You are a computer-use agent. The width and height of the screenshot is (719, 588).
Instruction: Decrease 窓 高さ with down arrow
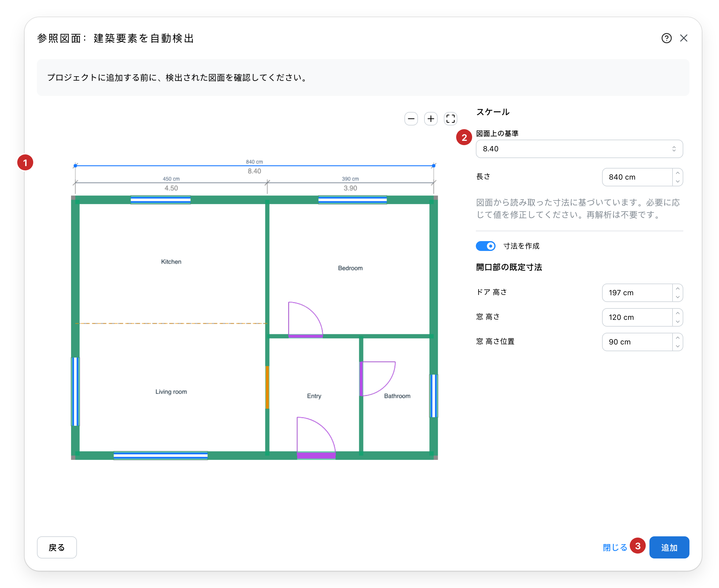[677, 322]
